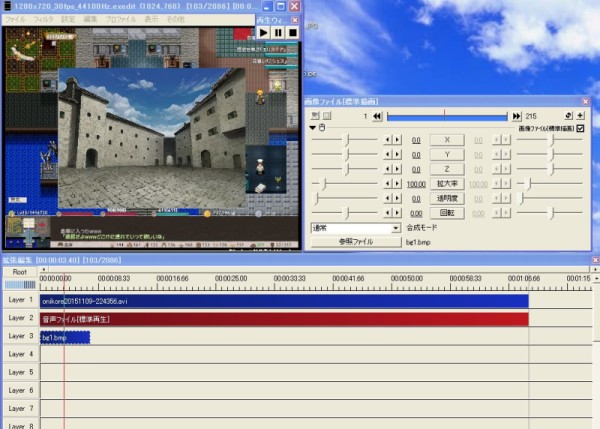Click the Root button in timeline
600x429 pixels.
click(20, 272)
